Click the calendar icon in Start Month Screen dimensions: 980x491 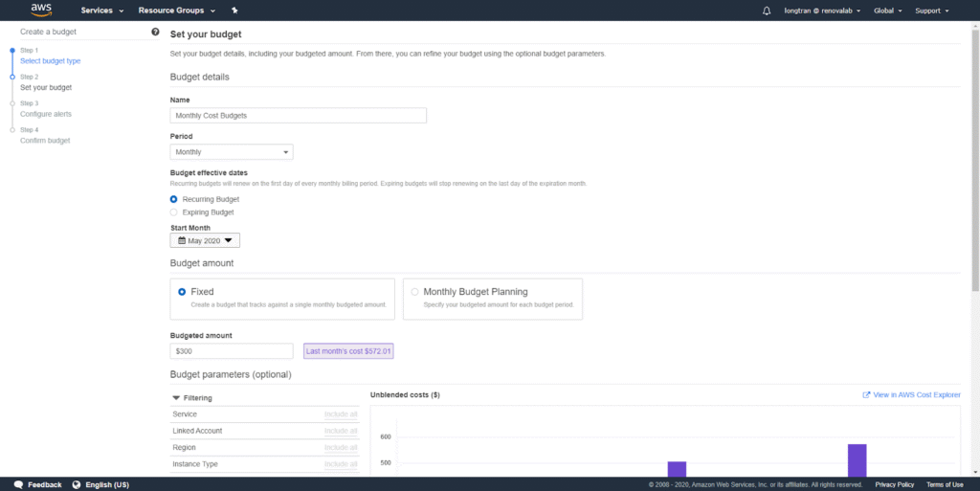182,240
